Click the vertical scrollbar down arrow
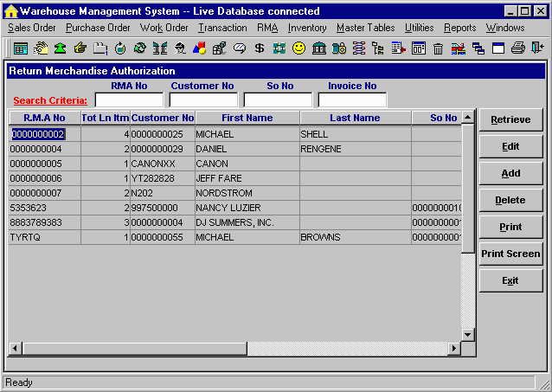This screenshot has height=392, width=552. [x=468, y=334]
